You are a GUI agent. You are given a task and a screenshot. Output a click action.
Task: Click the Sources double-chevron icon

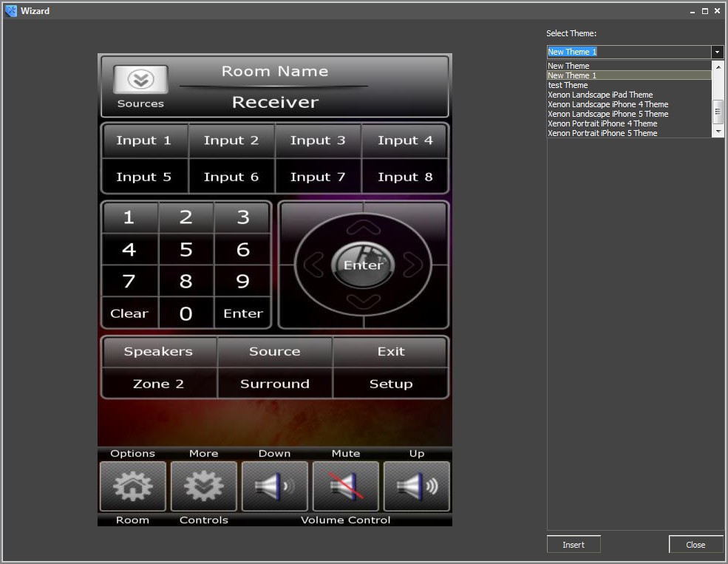(140, 79)
